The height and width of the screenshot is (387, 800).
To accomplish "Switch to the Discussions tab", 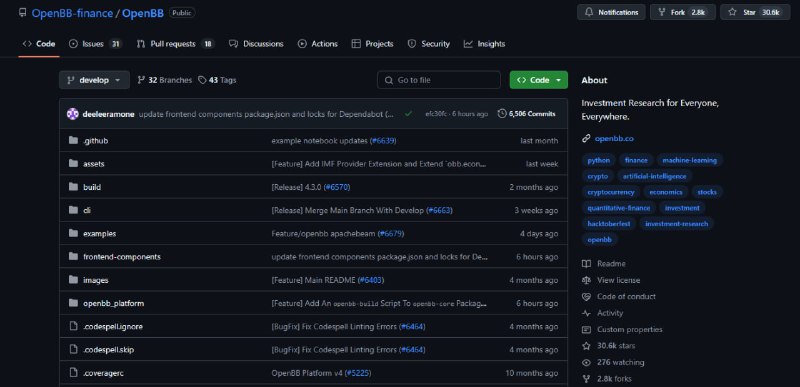I will click(256, 44).
